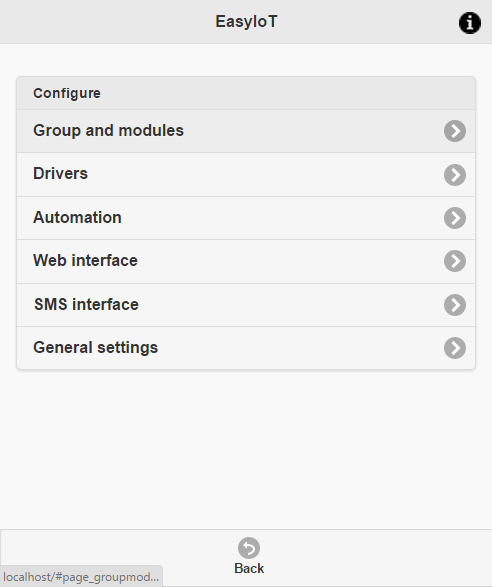Click the localhost URL status preview
The width and height of the screenshot is (492, 587).
click(x=81, y=577)
